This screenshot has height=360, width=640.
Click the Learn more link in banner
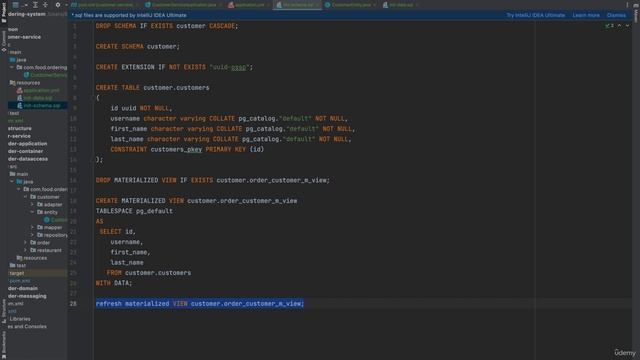pos(586,15)
